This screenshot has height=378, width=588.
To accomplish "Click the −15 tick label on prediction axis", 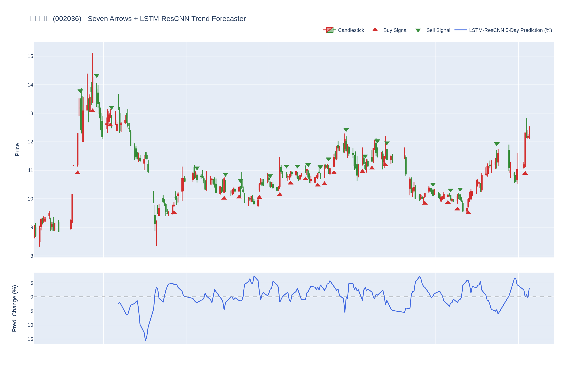I will 29,339.
